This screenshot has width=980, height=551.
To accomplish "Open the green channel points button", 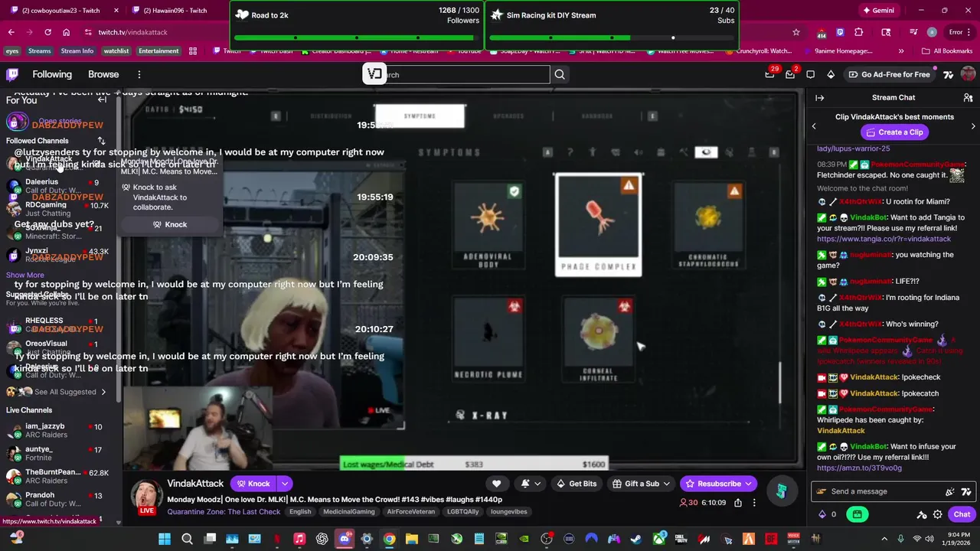I will [857, 514].
